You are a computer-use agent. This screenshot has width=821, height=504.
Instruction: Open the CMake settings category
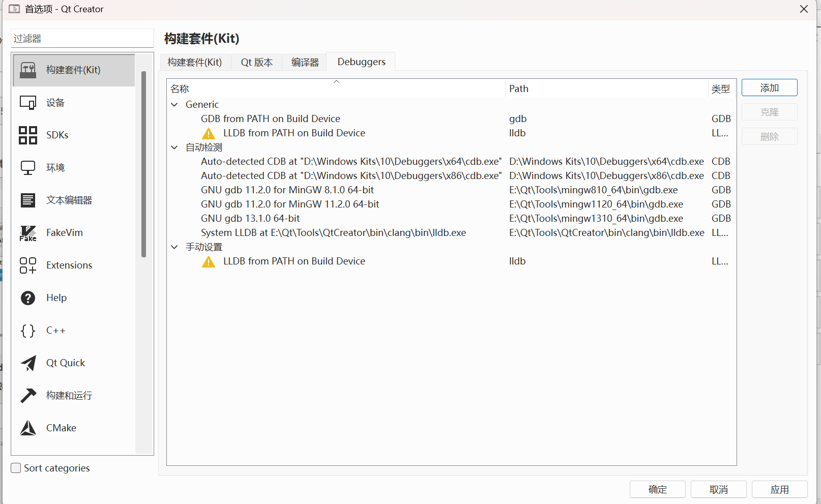[x=74, y=428]
